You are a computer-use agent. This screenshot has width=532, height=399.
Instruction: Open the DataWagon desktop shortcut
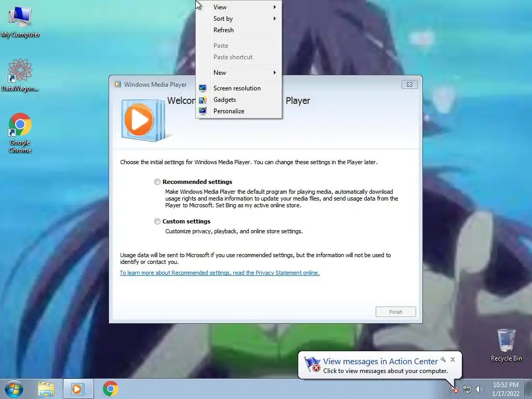click(20, 75)
